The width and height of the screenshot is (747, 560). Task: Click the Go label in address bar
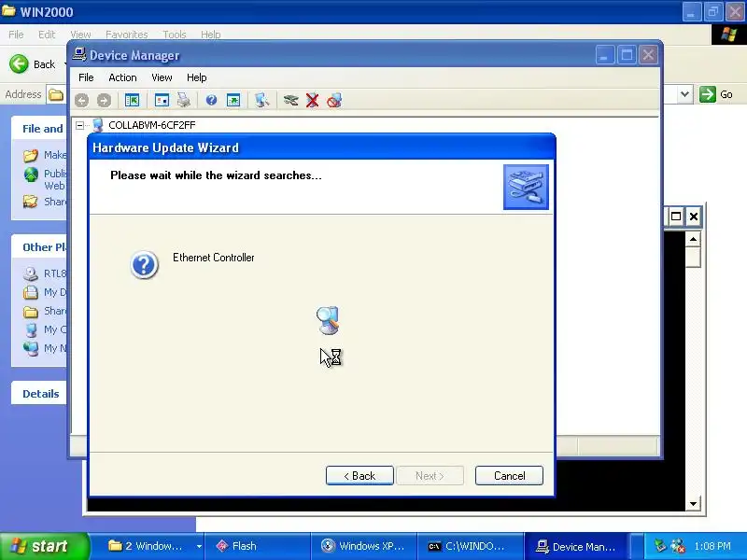click(726, 94)
